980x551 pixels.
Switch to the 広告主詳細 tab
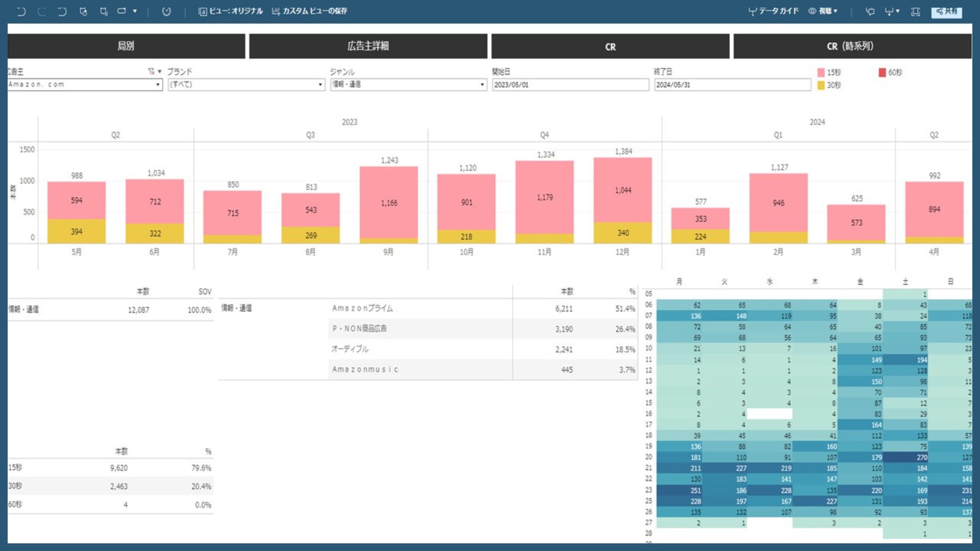(368, 46)
